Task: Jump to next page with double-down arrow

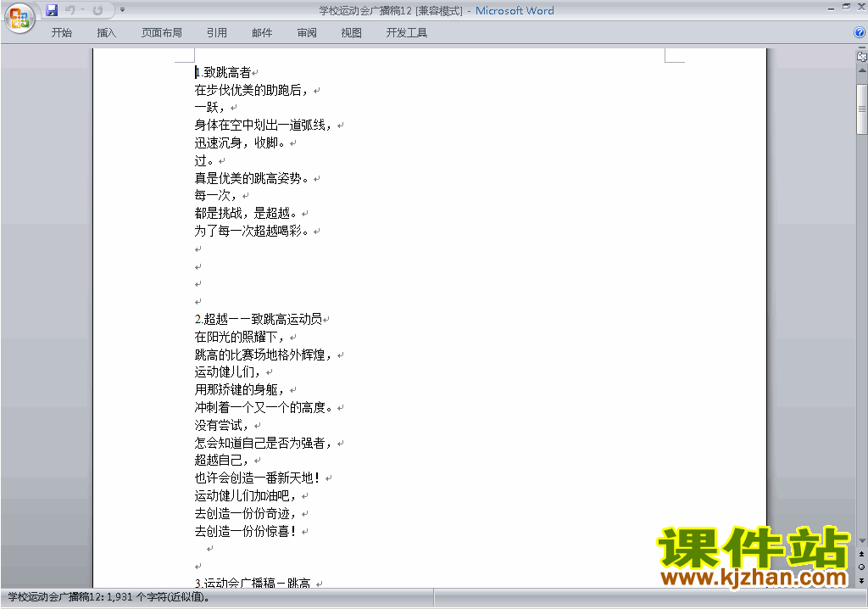Action: pyautogui.click(x=861, y=580)
